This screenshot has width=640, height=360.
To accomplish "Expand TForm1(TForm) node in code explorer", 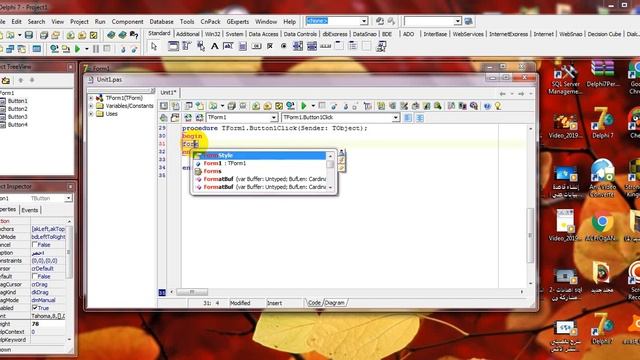I will pyautogui.click(x=91, y=98).
